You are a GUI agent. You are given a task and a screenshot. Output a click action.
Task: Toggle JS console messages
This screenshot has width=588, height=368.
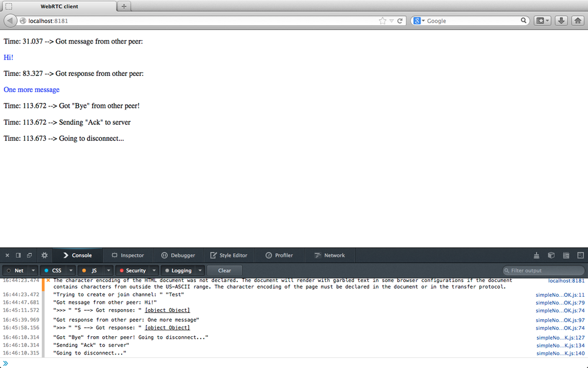(x=93, y=270)
